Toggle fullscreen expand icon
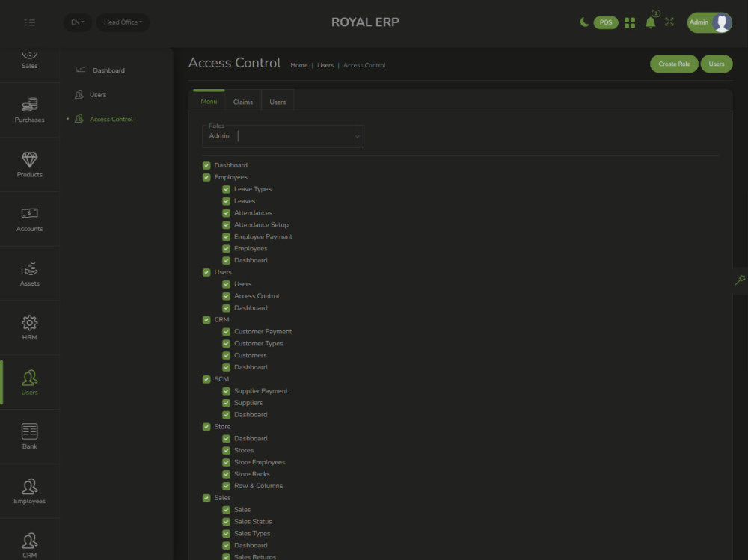748x560 pixels. [x=669, y=22]
